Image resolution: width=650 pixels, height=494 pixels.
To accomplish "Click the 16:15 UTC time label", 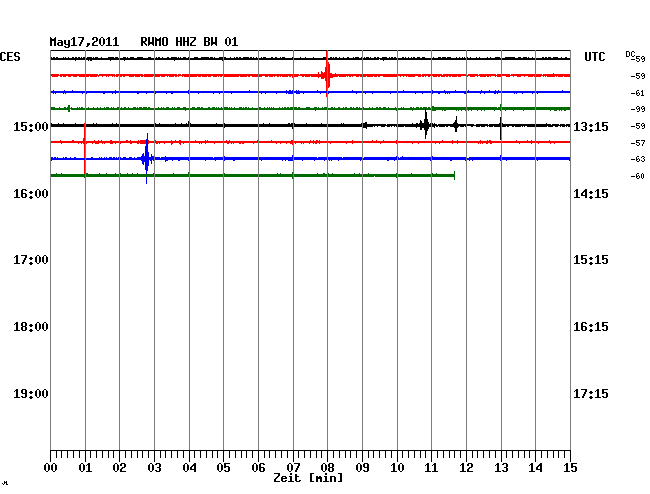I will tap(591, 327).
